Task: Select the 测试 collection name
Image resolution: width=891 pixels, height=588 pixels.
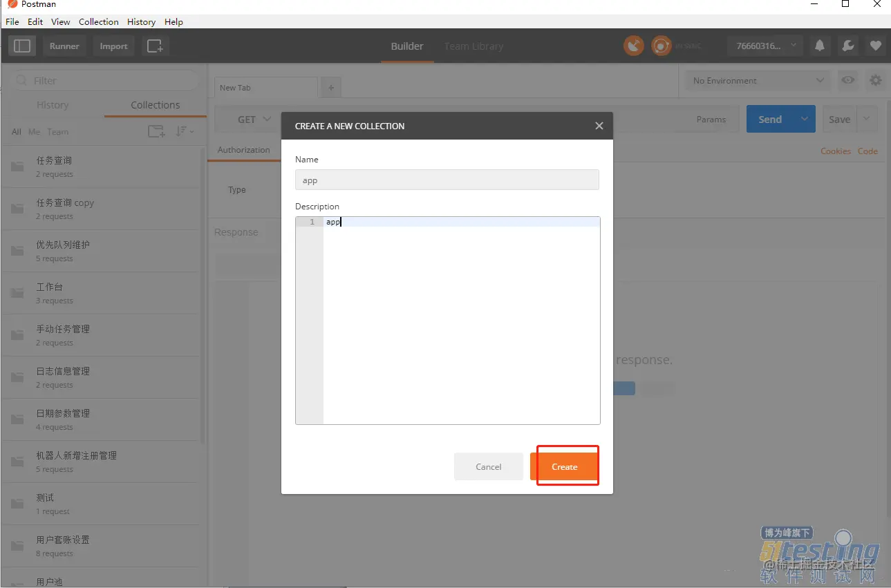Action: click(x=45, y=497)
